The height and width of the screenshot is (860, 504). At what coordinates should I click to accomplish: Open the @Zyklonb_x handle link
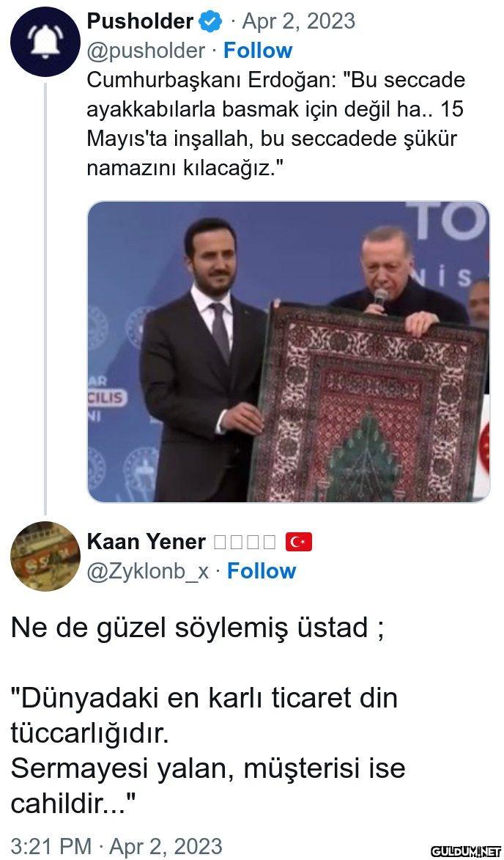tap(147, 572)
